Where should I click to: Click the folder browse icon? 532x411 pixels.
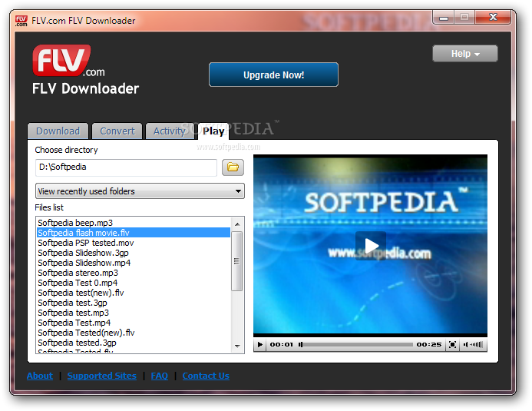point(233,167)
